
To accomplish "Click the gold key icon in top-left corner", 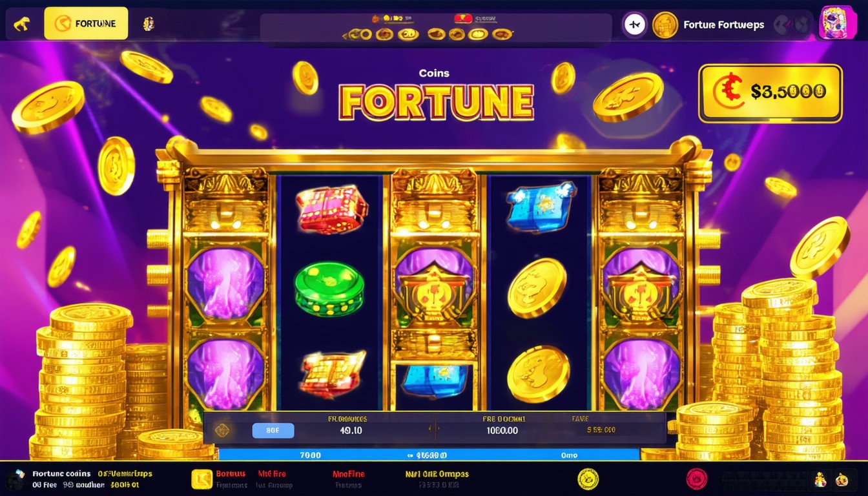I will [21, 25].
